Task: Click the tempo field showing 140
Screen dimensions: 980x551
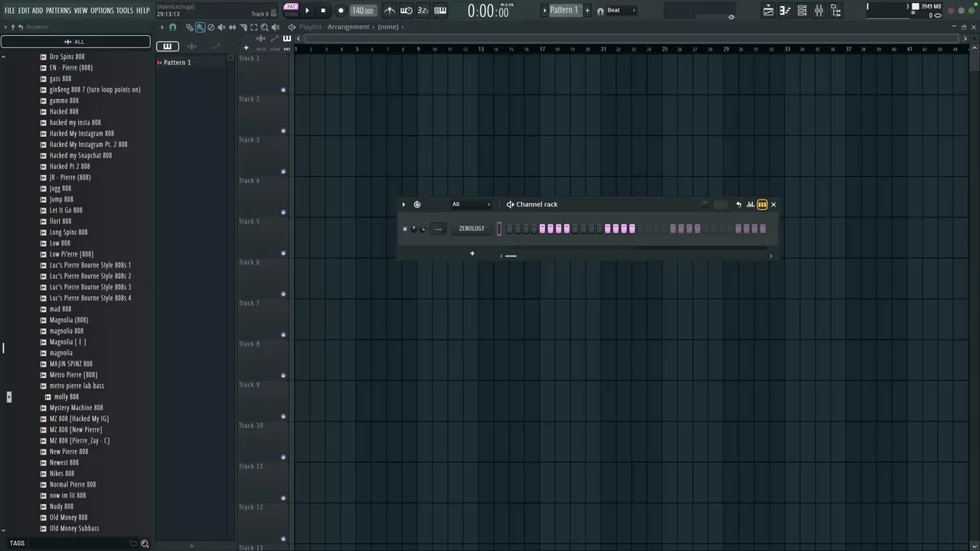Action: click(363, 11)
